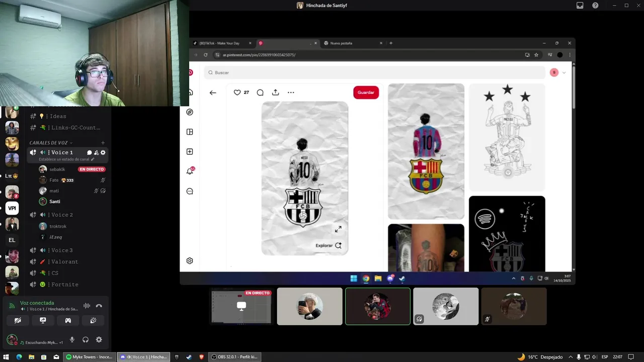The height and width of the screenshot is (362, 644).
Task: Select user troktrok in Voice 2
Action: coord(72,226)
